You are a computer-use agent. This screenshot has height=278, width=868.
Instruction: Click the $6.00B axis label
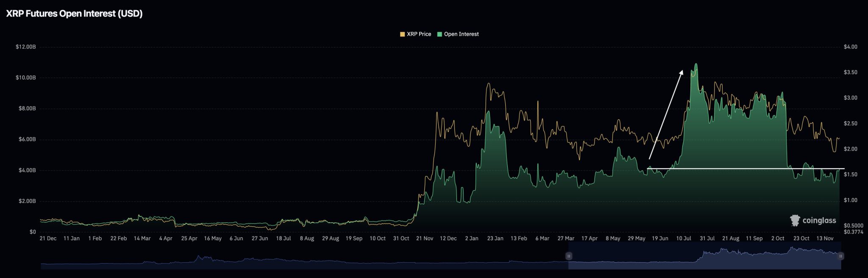[x=27, y=139]
